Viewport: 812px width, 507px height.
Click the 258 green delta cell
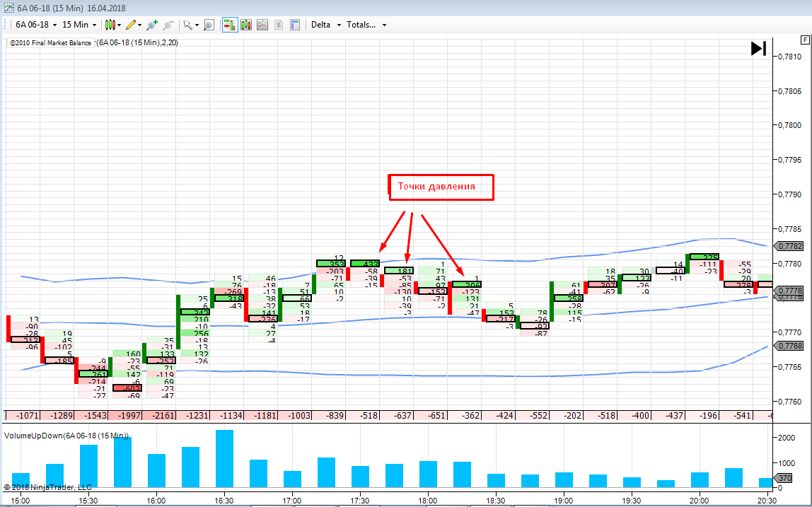click(568, 298)
